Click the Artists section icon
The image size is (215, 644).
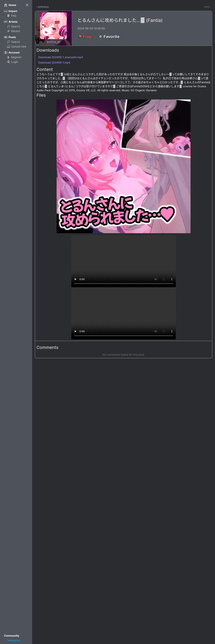(6, 22)
